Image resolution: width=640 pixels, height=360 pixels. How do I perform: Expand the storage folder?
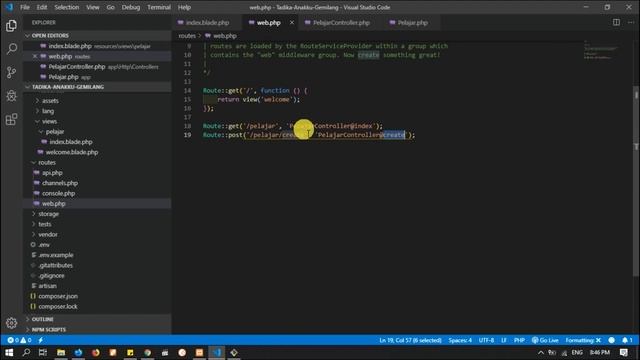pyautogui.click(x=97, y=214)
